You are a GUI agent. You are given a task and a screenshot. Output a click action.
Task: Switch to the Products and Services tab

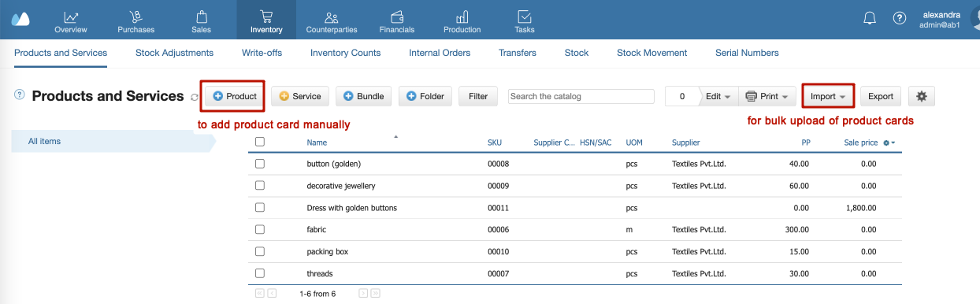61,53
